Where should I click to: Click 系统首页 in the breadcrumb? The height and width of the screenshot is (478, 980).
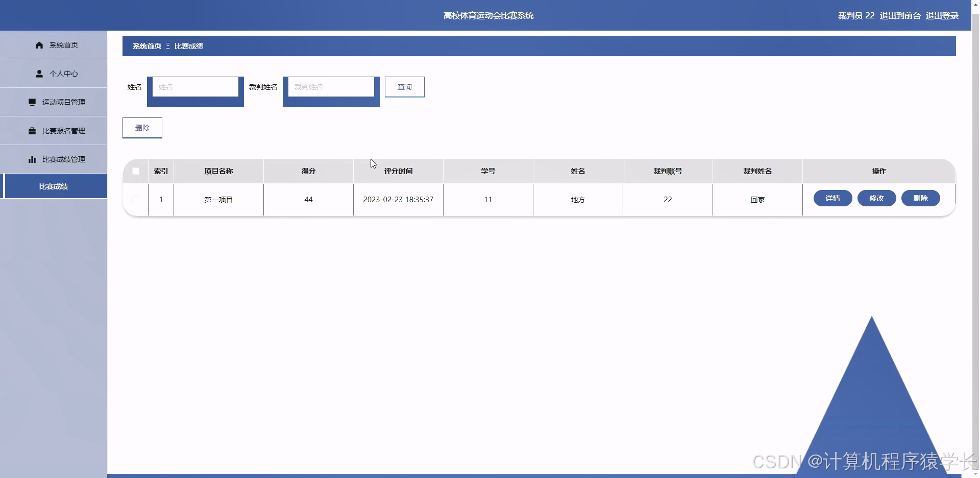[147, 46]
